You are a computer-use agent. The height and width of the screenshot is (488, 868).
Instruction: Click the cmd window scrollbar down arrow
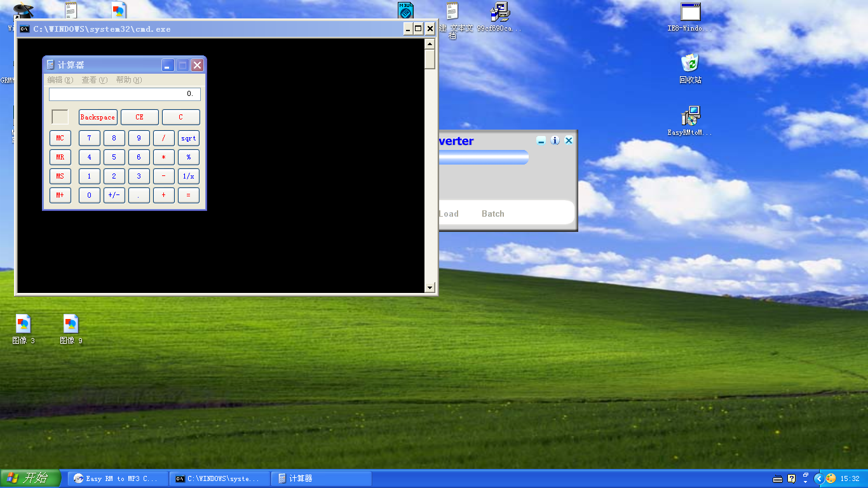430,288
